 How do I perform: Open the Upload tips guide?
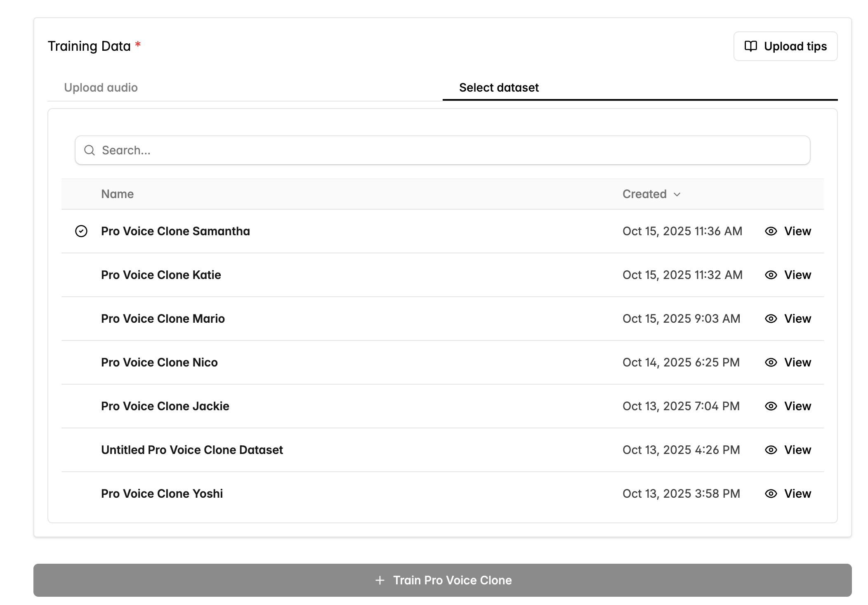point(785,46)
